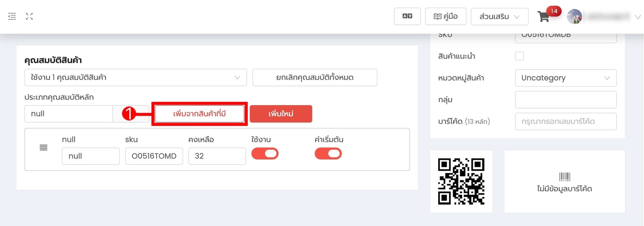The width and height of the screenshot is (644, 226).
Task: Click ยกเลิกคุณสมบัติทั้งหมด button
Action: click(x=315, y=78)
